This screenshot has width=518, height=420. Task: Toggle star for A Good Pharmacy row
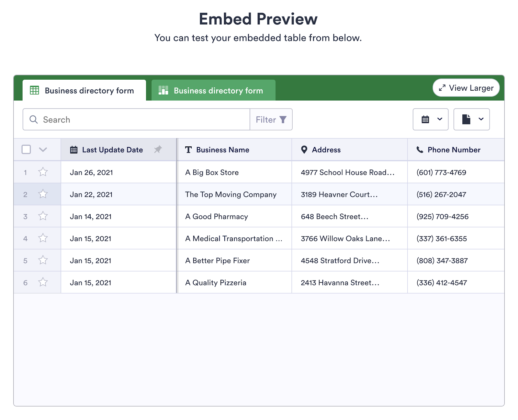coord(43,216)
